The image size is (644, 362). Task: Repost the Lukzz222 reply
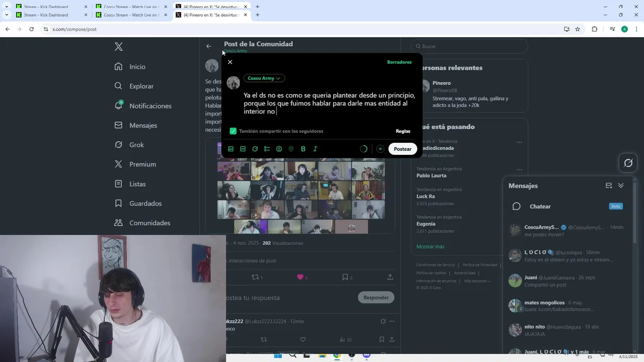coord(264,339)
